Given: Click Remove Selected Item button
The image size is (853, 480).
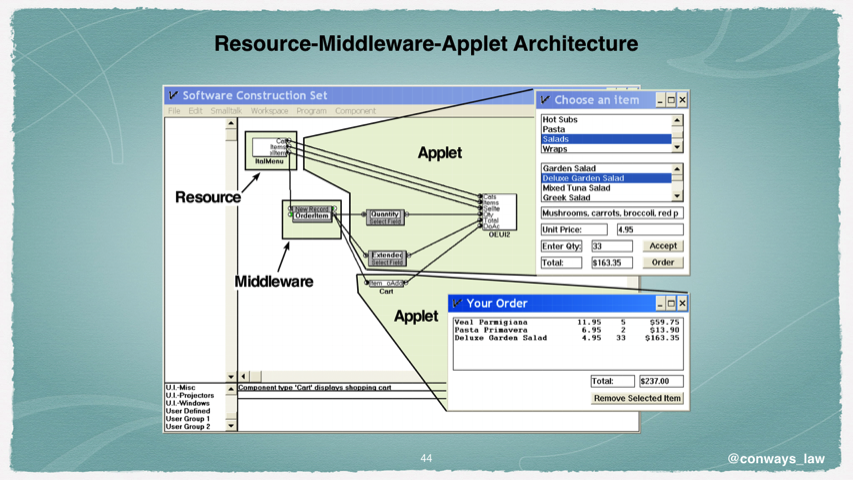Looking at the screenshot, I should 637,398.
